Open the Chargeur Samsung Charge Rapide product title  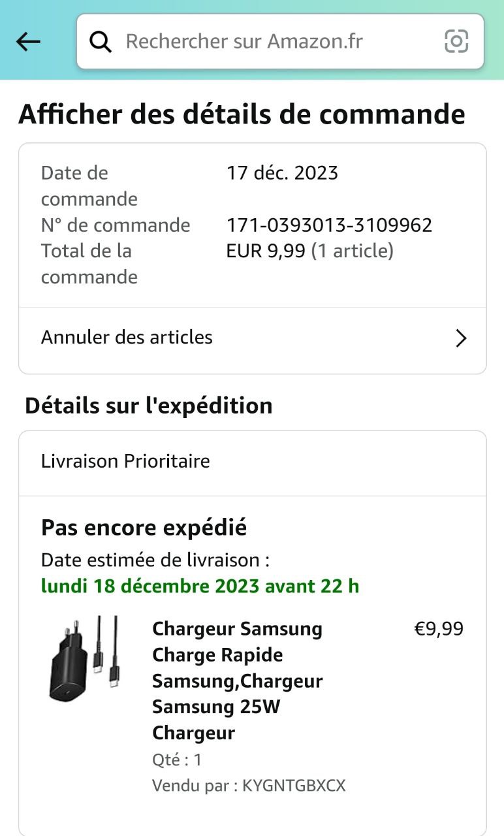pyautogui.click(x=238, y=681)
